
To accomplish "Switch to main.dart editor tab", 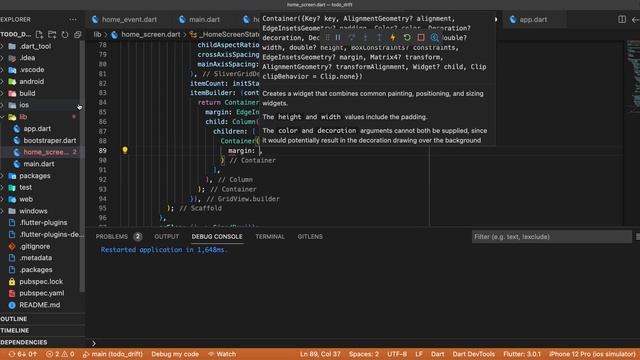I will click(200, 20).
